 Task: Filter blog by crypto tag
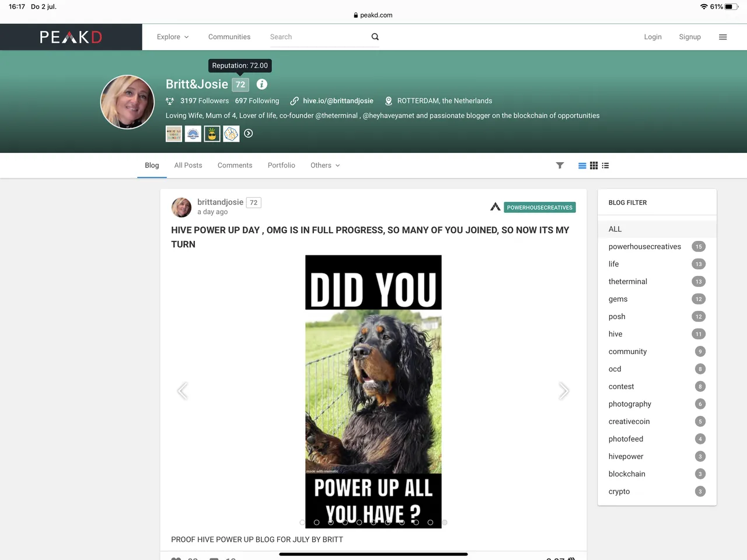(x=657, y=492)
